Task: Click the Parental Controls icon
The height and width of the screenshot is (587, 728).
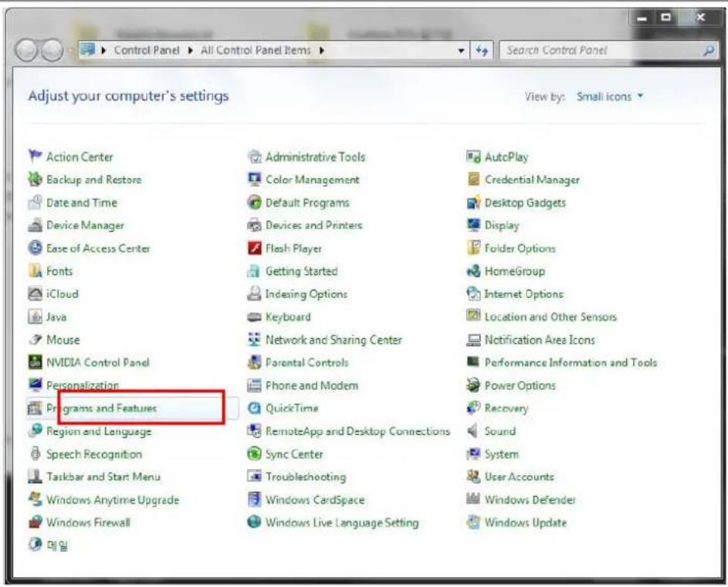Action: (x=254, y=361)
